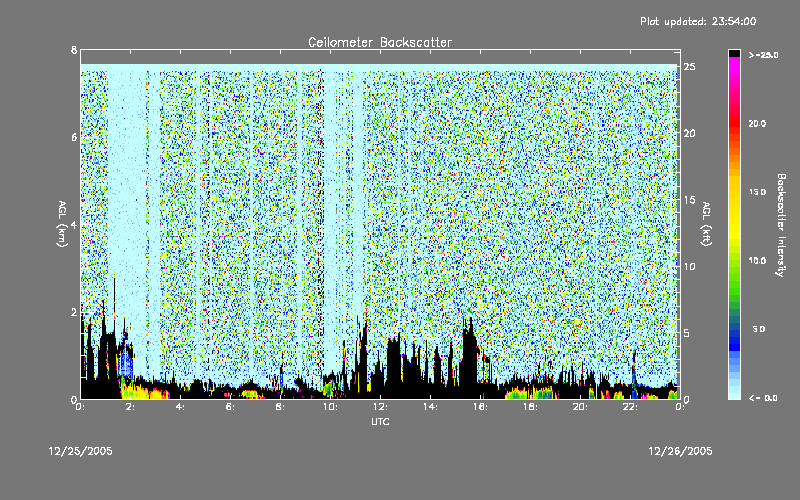Click the 8 km label on the left axis
This screenshot has width=800, height=500.
point(74,50)
